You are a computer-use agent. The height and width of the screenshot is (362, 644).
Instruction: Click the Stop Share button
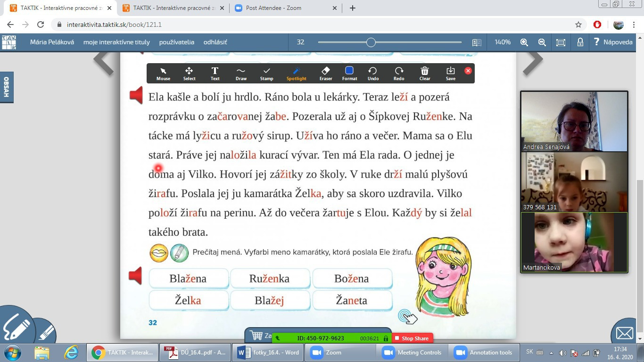412,338
